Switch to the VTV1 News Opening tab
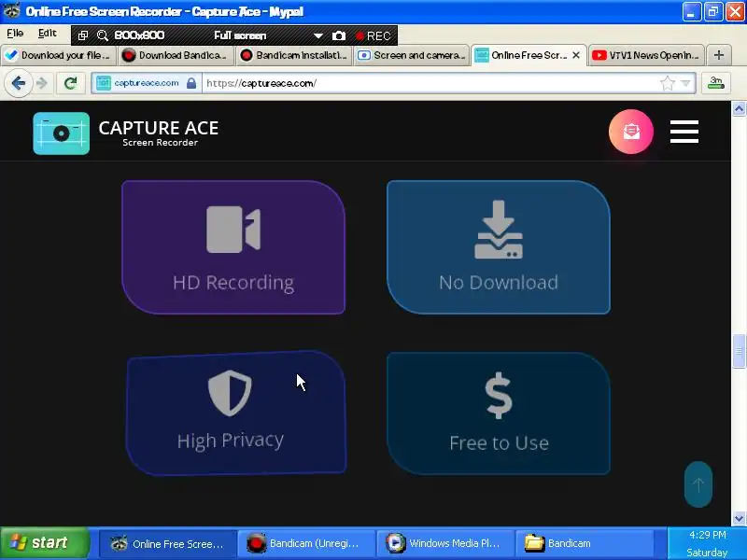This screenshot has height=560, width=747. click(646, 55)
